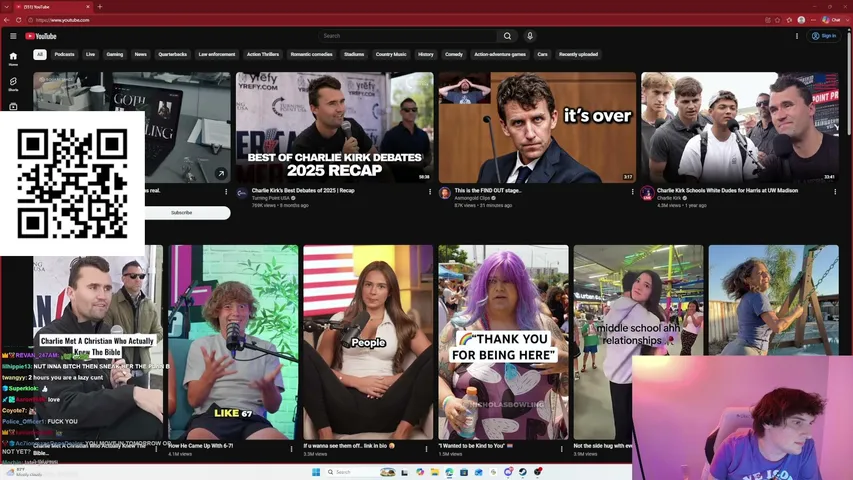Go to the YouTube logo home link

pyautogui.click(x=41, y=36)
